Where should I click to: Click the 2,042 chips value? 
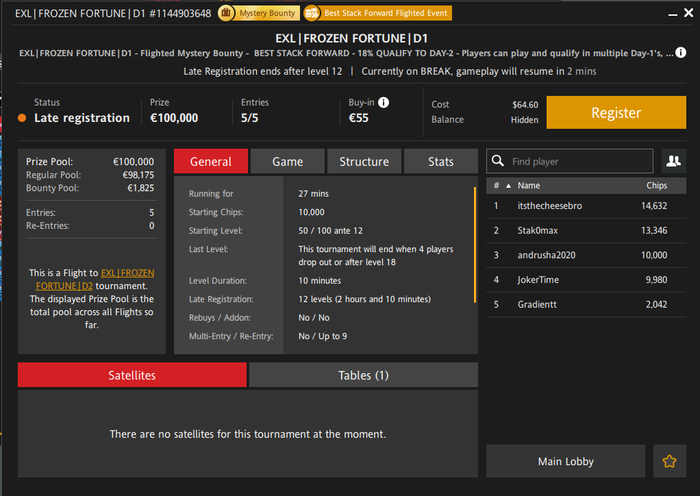[x=656, y=304]
